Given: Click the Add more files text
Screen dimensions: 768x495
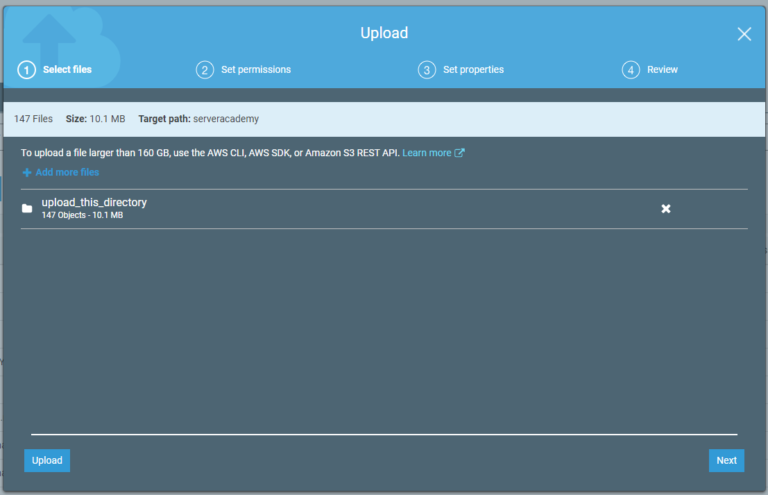Looking at the screenshot, I should pos(68,173).
